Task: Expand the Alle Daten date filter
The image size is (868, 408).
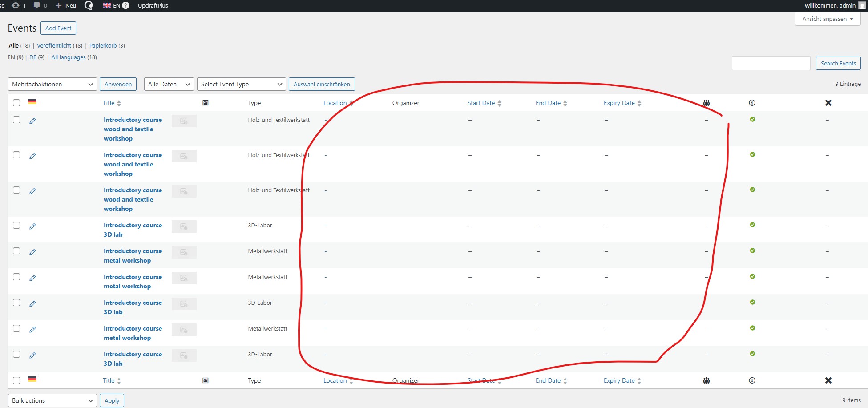Action: [x=169, y=84]
